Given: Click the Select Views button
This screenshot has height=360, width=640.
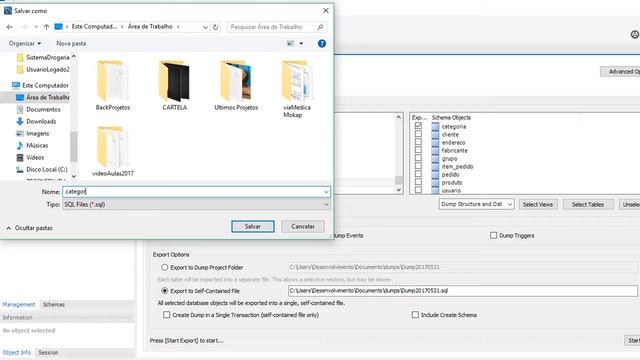Looking at the screenshot, I should 538,204.
